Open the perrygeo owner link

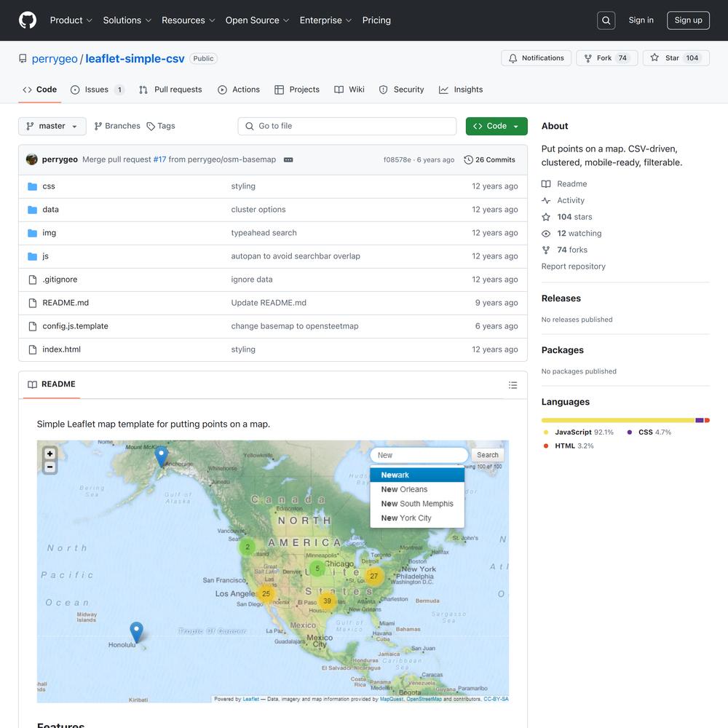[x=55, y=59]
